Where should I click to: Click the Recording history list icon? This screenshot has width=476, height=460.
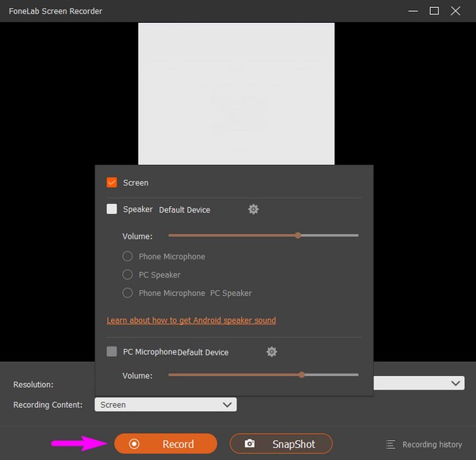(390, 444)
